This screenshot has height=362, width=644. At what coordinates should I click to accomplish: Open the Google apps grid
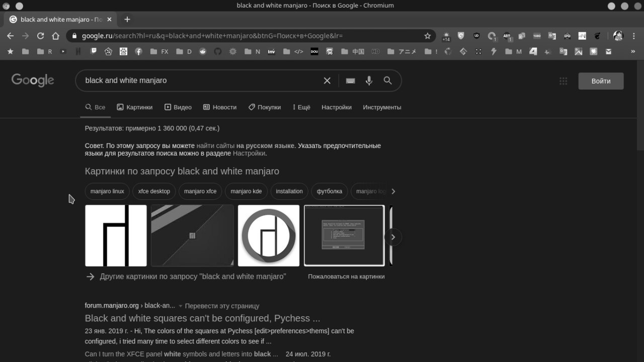[563, 81]
